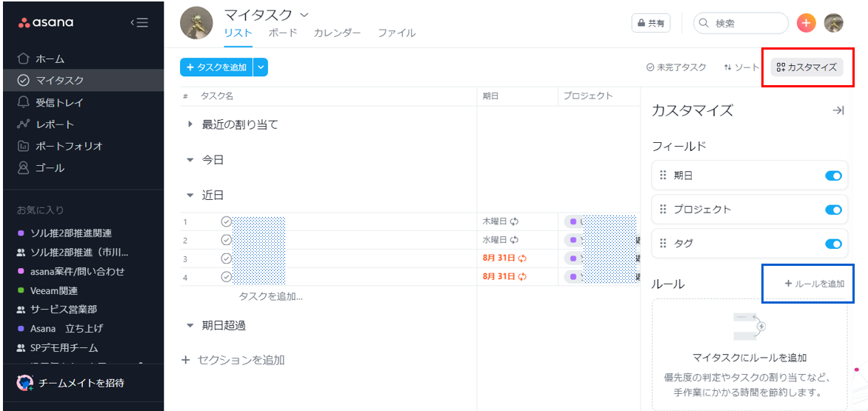
Task: Switch to the リスト tab
Action: click(238, 33)
